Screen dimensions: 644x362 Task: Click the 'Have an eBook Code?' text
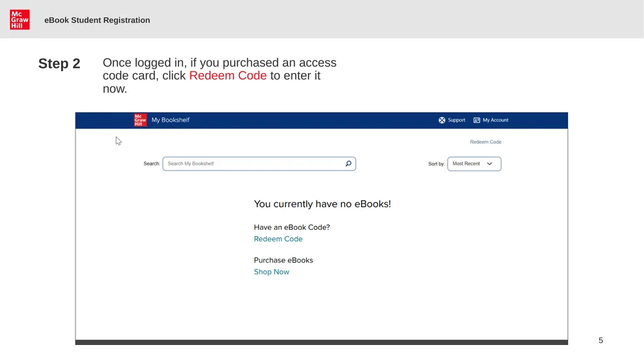(292, 227)
